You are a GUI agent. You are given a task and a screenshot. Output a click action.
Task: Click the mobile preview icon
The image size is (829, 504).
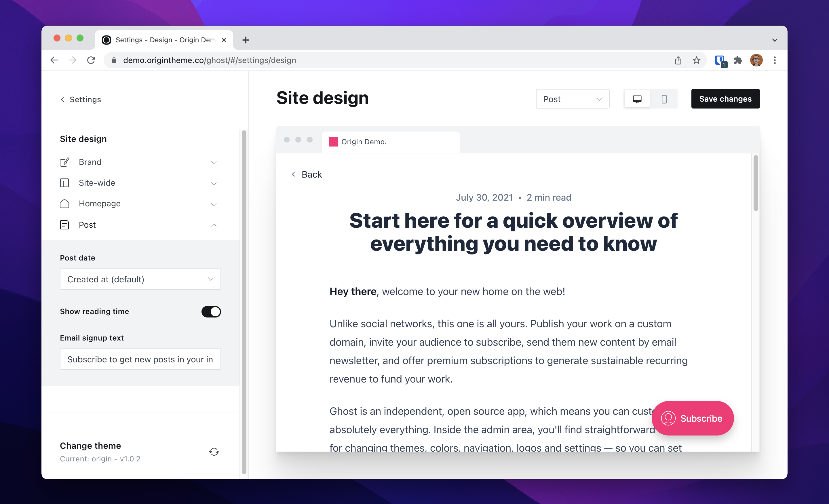tap(664, 99)
